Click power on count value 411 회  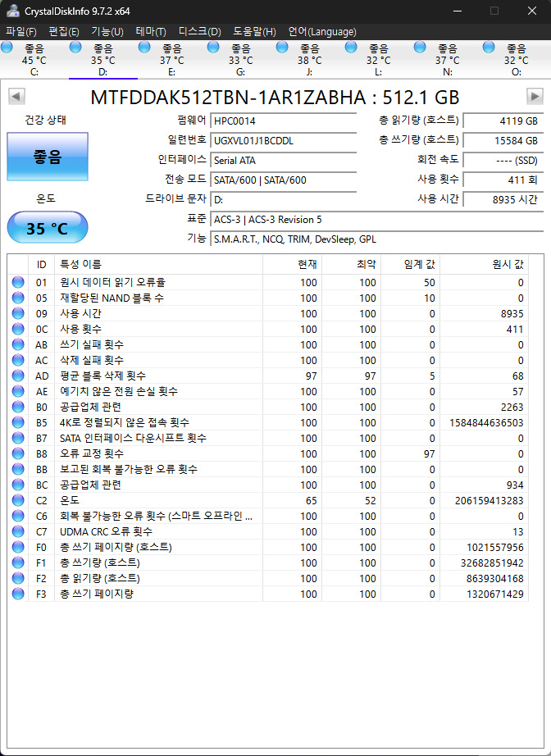tap(503, 180)
